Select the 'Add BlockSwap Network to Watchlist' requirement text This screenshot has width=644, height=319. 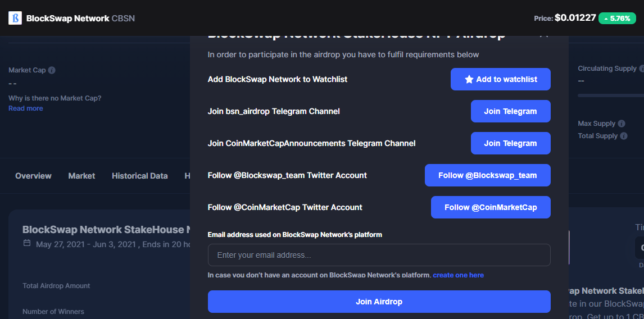pos(278,79)
